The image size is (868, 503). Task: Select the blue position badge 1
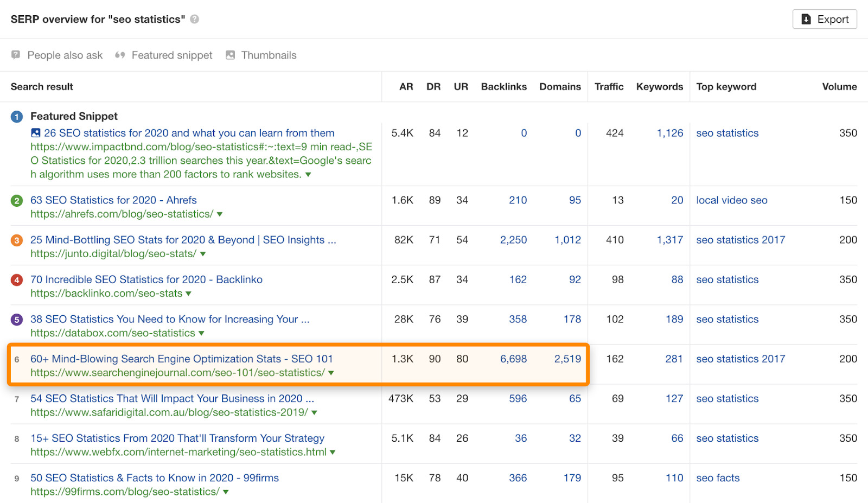(x=16, y=116)
